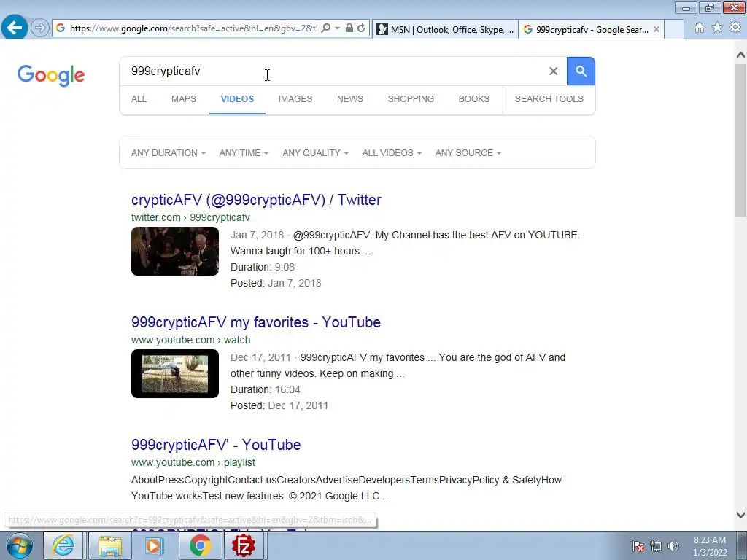747x560 pixels.
Task: Click the browser Back arrow button
Action: [15, 28]
